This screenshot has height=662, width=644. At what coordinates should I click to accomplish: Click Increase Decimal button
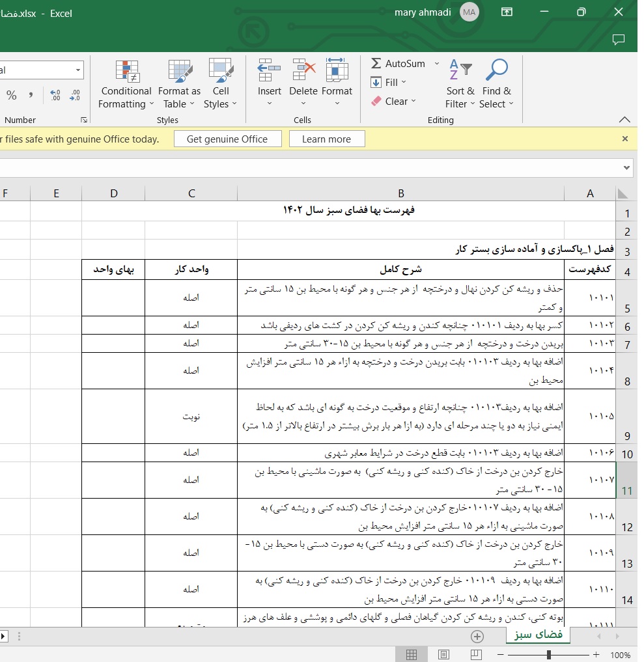point(55,95)
